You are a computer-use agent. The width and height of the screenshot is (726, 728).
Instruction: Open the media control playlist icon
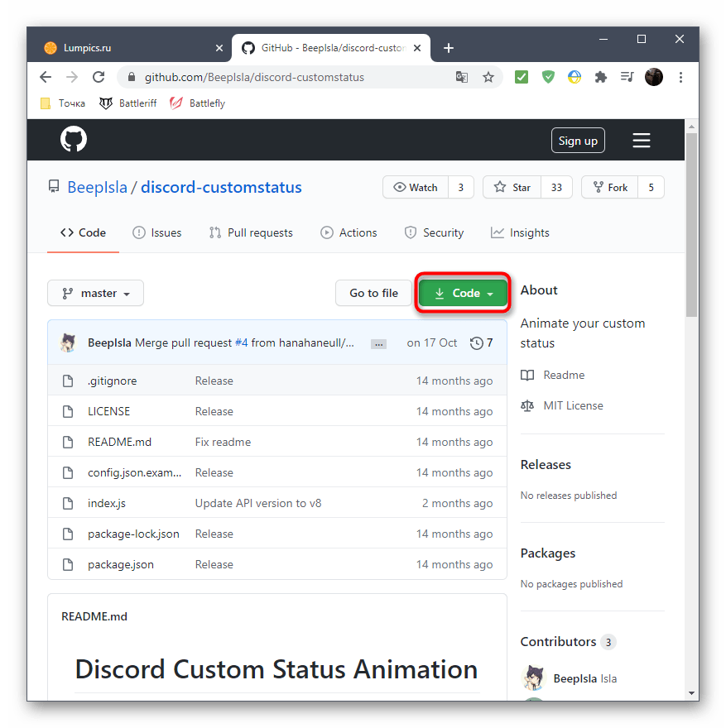[x=627, y=77]
